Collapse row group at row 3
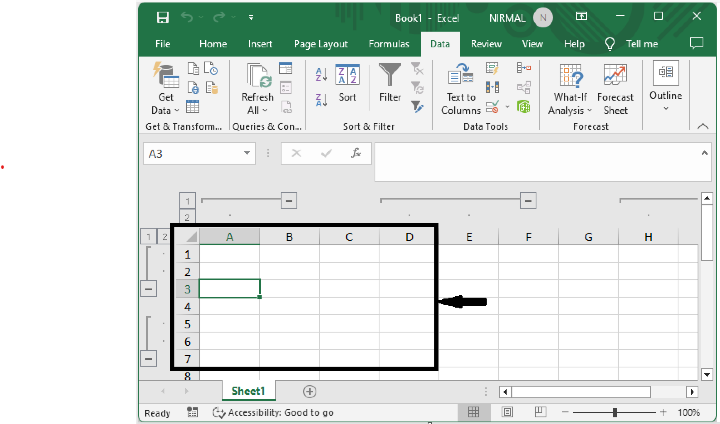This screenshot has width=720, height=424. click(148, 289)
